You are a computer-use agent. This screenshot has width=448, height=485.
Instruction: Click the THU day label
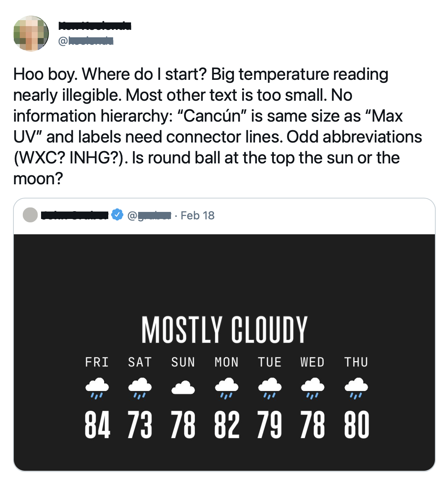tap(356, 362)
